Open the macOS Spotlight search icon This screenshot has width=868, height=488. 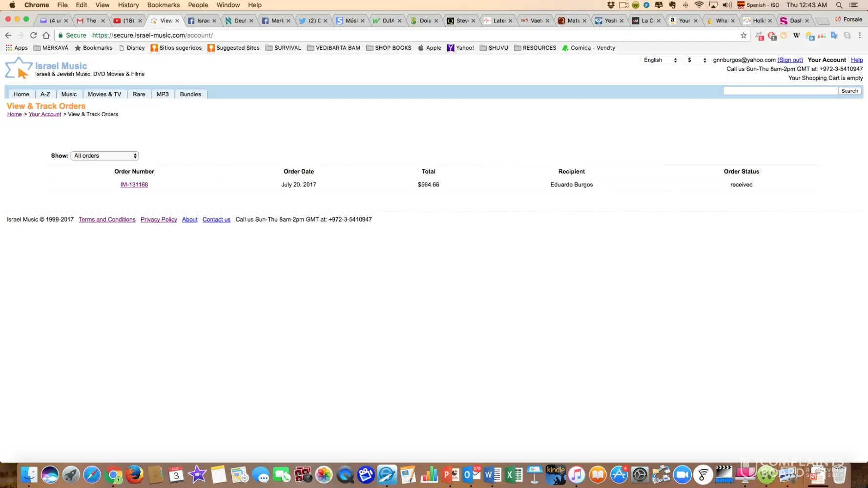839,5
